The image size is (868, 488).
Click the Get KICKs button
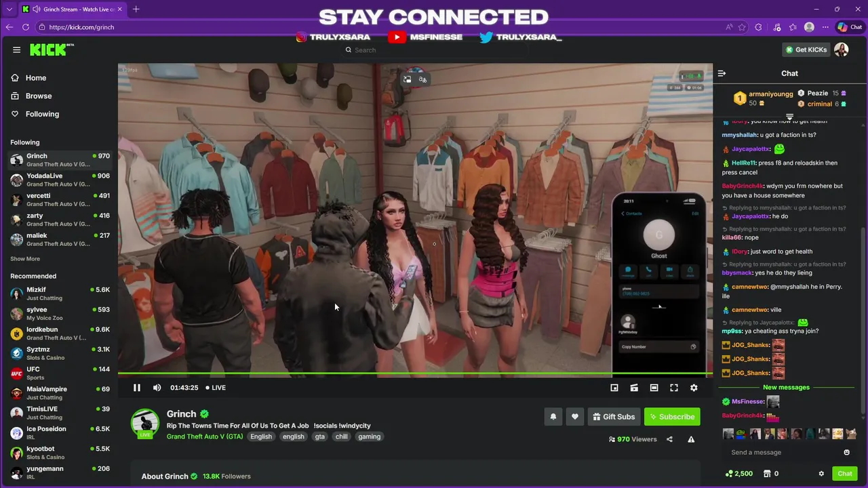806,49
